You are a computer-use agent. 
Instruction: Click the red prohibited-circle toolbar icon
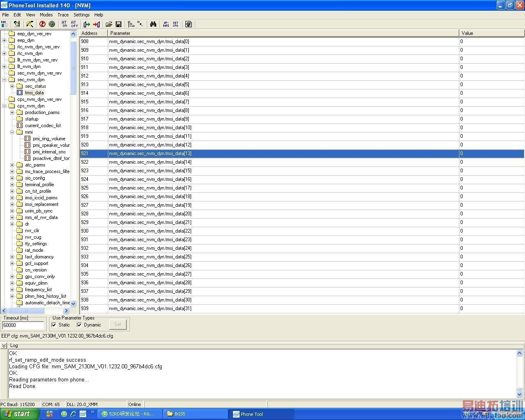[42, 24]
